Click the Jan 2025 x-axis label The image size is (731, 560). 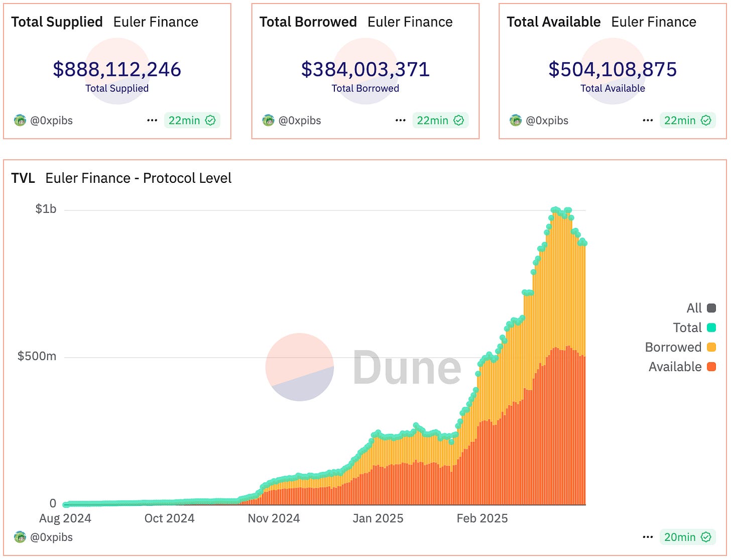click(378, 518)
